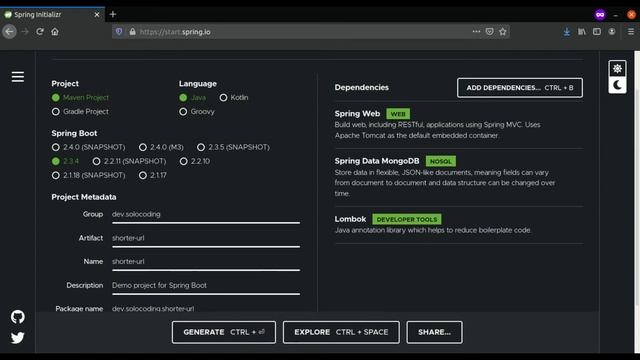Choose Java as language
This screenshot has height=360, width=640.
[x=193, y=98]
